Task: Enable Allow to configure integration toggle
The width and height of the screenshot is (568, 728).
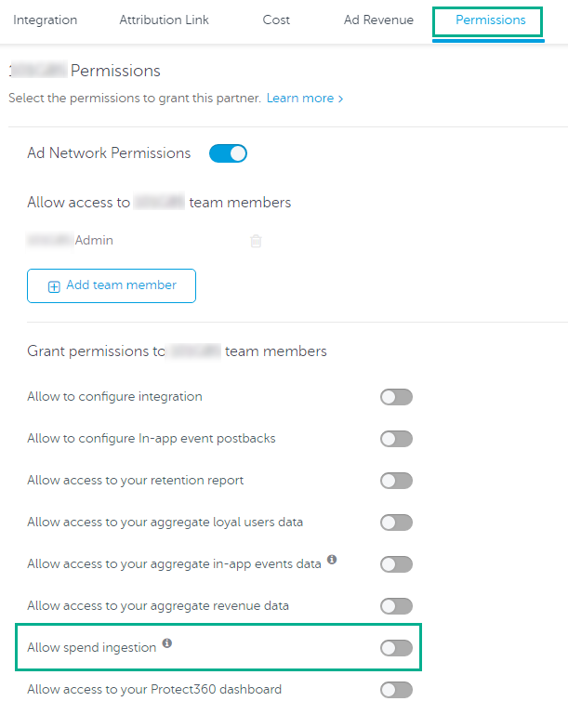Action: pyautogui.click(x=396, y=397)
